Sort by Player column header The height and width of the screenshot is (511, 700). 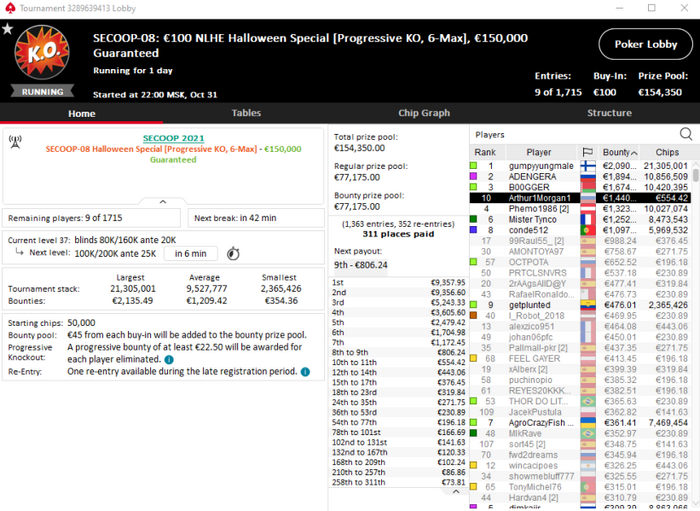[x=539, y=152]
